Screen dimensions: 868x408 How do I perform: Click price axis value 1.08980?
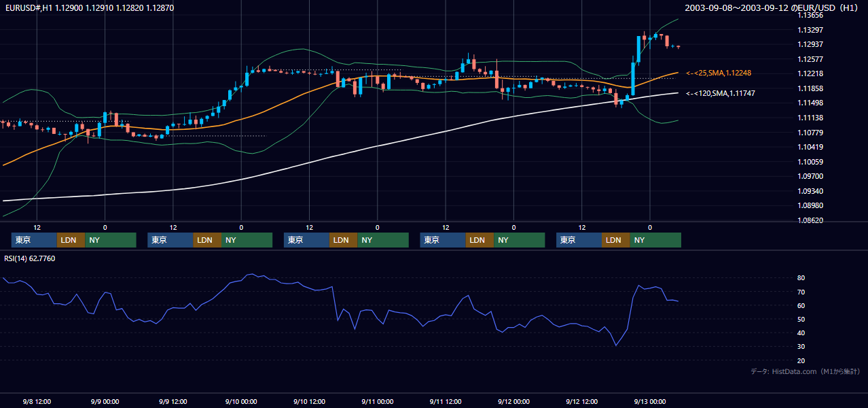coord(812,205)
